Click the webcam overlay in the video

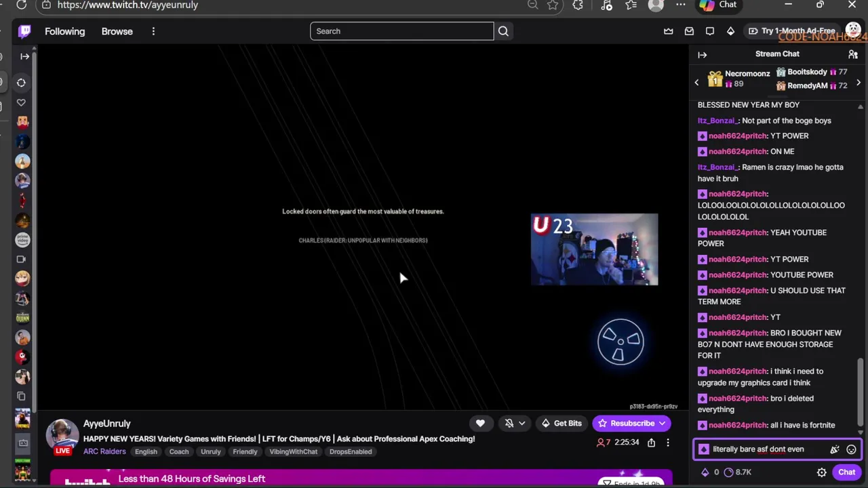tap(594, 249)
